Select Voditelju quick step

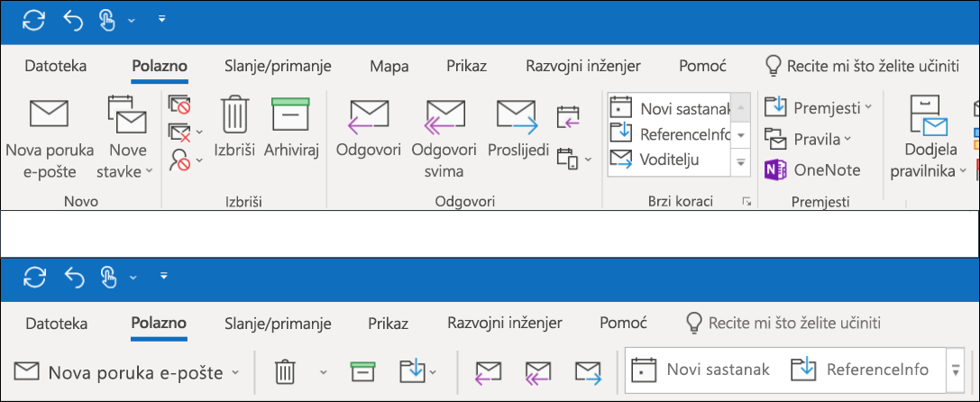(669, 160)
